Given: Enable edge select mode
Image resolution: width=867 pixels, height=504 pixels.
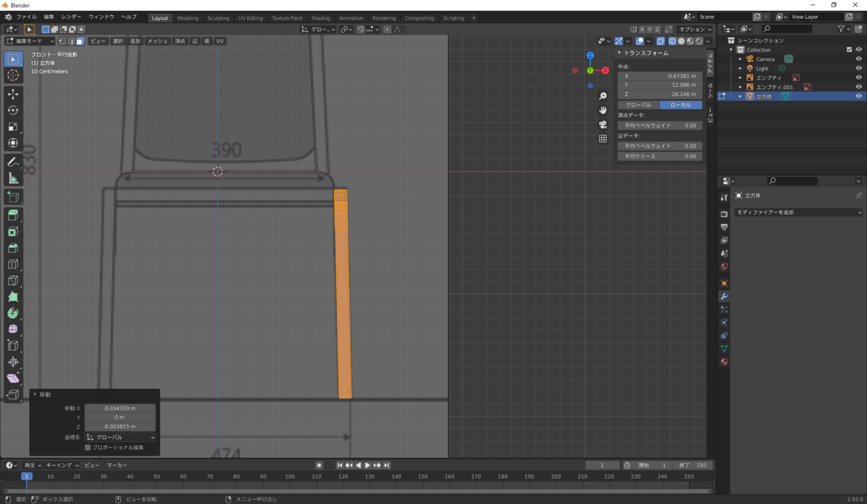Looking at the screenshot, I should click(x=71, y=41).
